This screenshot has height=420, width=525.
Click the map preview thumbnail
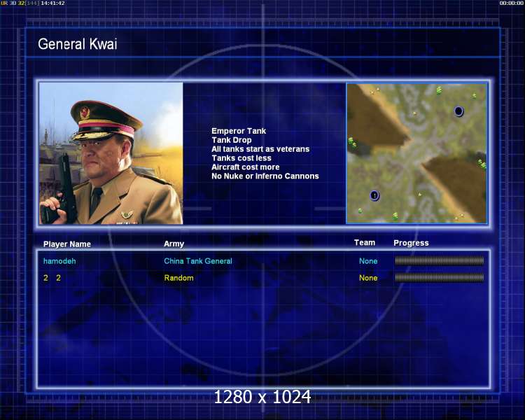coord(416,153)
